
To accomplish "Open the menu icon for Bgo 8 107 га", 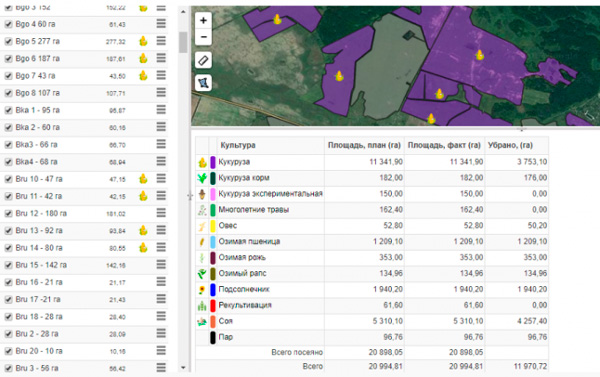I will pos(161,93).
